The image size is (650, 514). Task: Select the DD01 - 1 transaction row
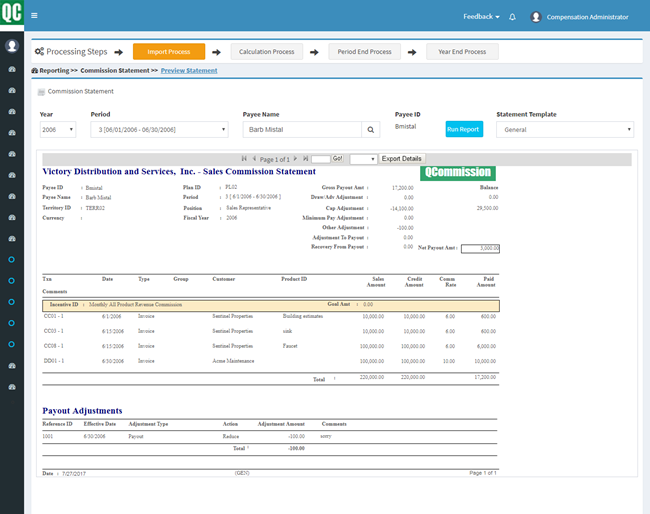270,361
